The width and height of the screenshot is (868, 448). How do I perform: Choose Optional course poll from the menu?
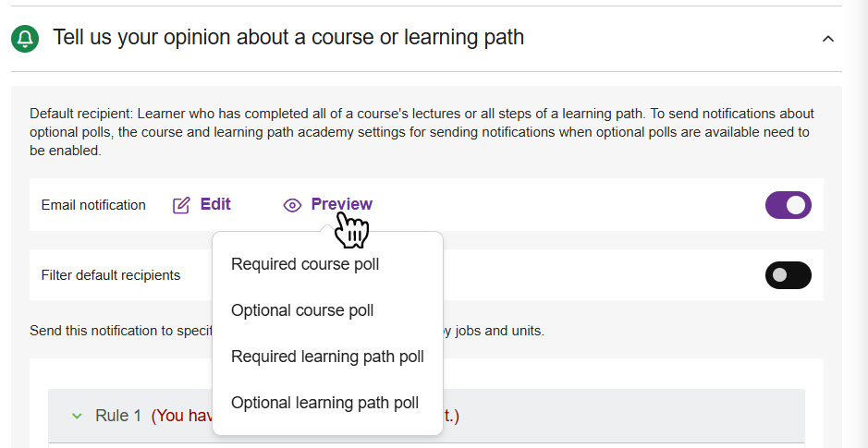point(302,310)
